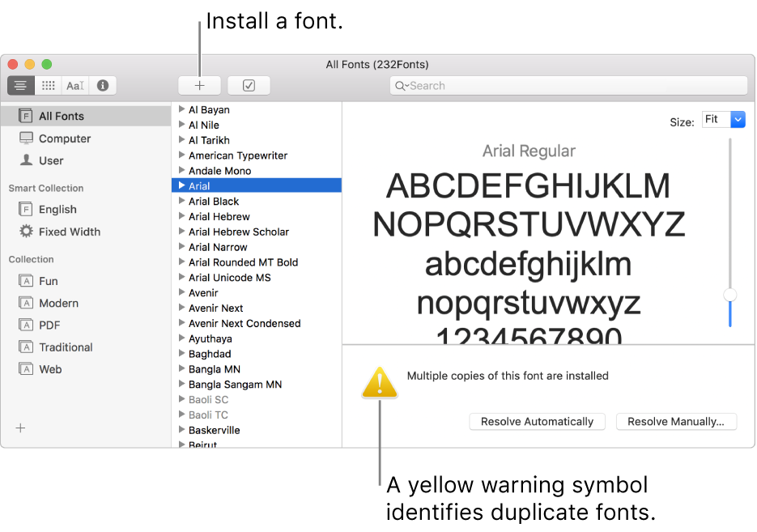Screen dimensions: 757x532
Task: Select the Arial Unicode MS font
Action: coord(230,278)
